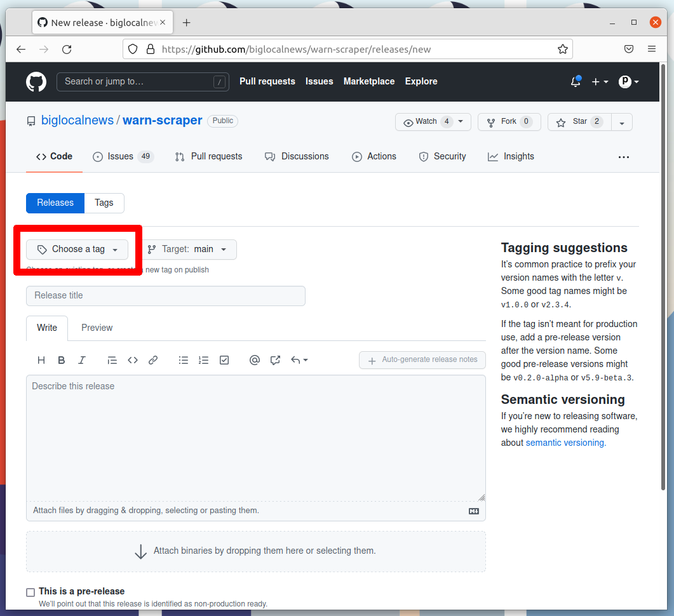Click the GitHub Octocat logo
This screenshot has width=674, height=616.
pos(36,82)
